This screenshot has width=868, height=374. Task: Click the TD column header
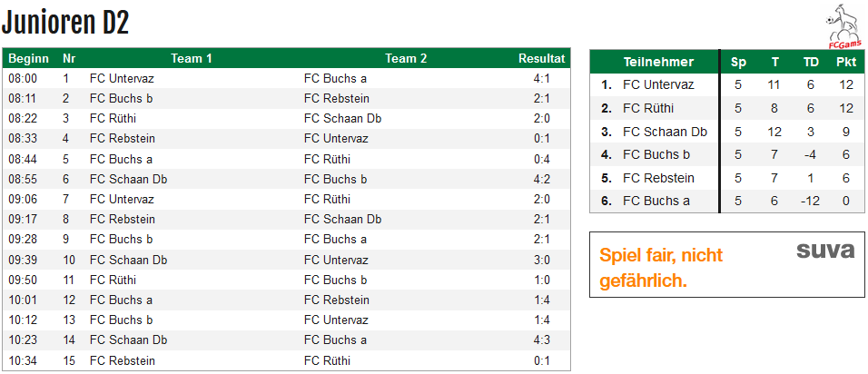811,62
